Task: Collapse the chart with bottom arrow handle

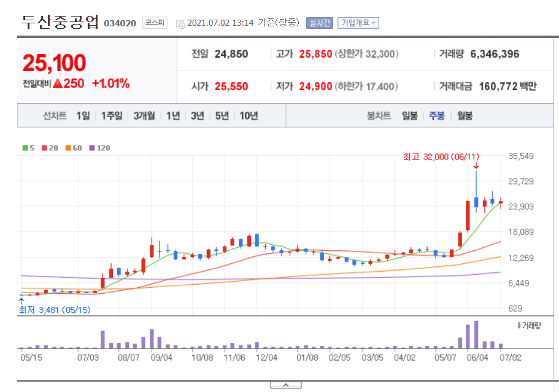Action: pos(286,385)
